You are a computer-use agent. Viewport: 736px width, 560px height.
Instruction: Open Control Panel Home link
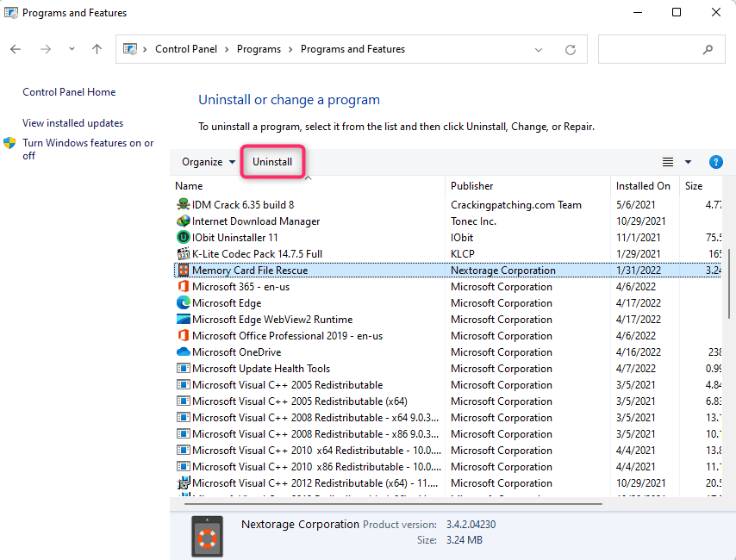click(x=69, y=92)
